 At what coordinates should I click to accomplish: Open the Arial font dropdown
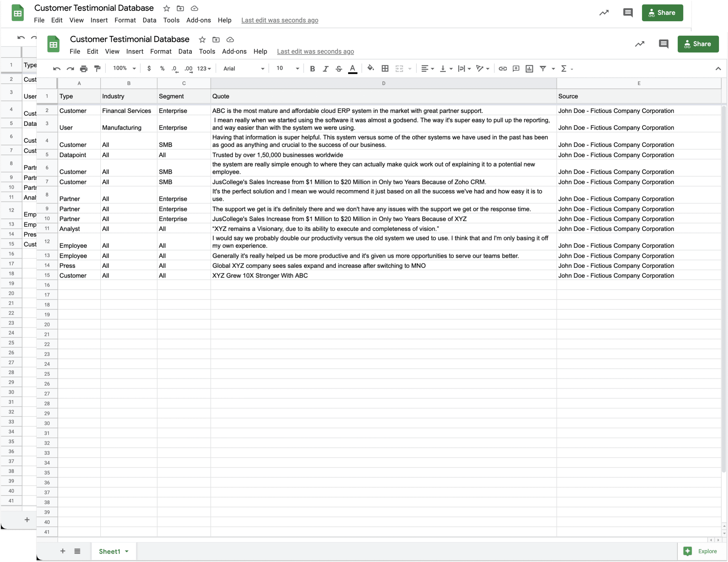(244, 69)
